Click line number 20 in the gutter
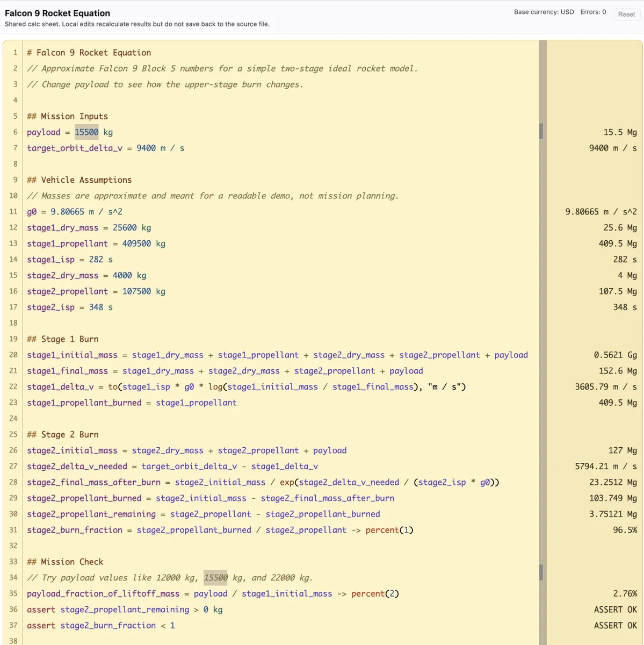The height and width of the screenshot is (645, 644). coord(13,355)
